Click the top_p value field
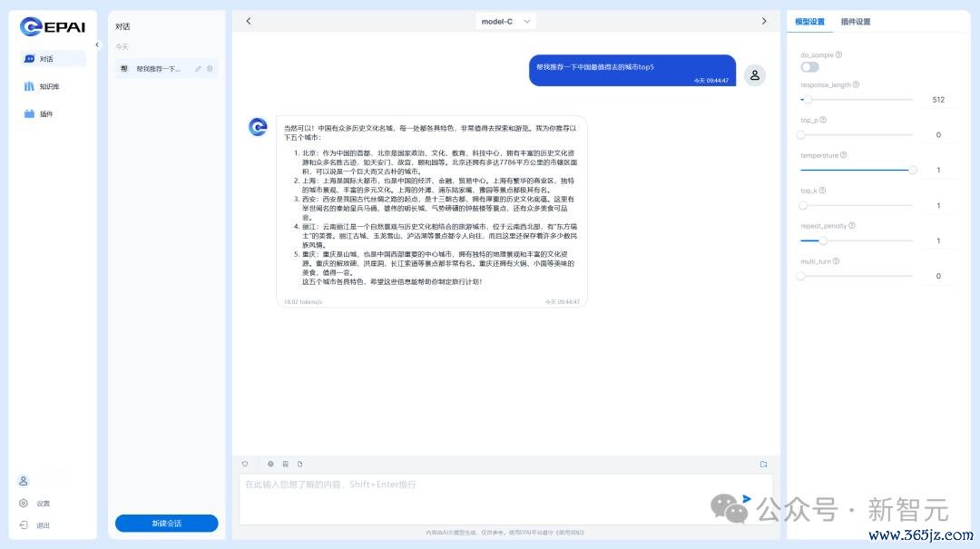 tap(938, 135)
